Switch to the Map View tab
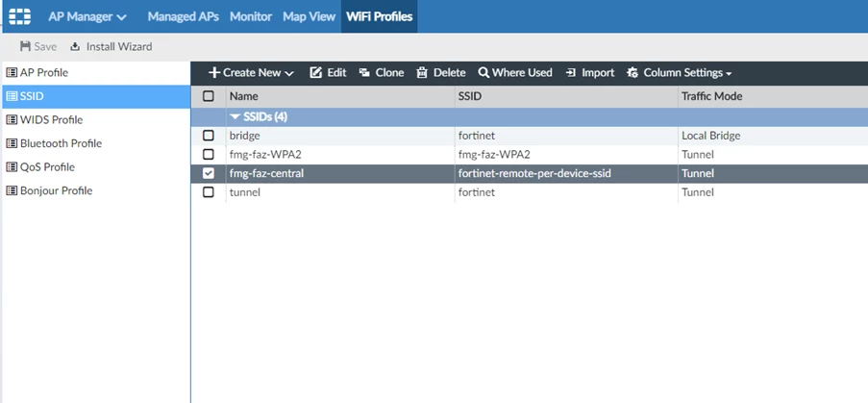This screenshot has width=868, height=403. click(310, 16)
